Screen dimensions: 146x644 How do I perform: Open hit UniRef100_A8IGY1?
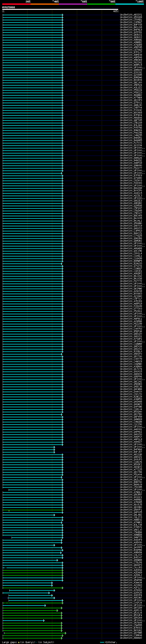[x=131, y=15]
